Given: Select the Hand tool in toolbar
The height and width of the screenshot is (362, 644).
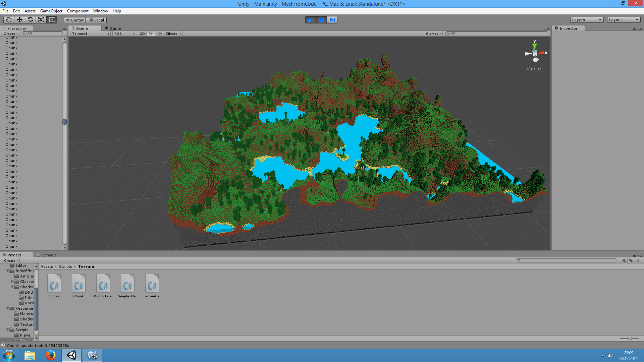Looking at the screenshot, I should [x=9, y=20].
